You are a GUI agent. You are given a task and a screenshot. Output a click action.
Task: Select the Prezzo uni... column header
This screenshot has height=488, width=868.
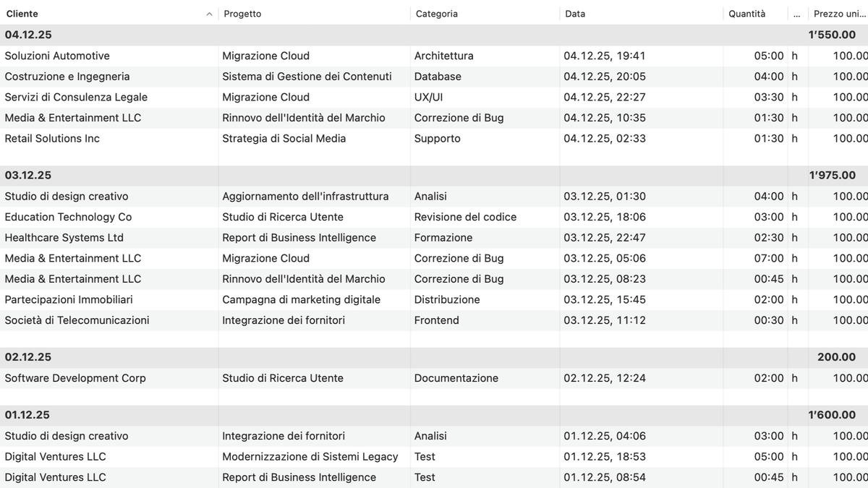pyautogui.click(x=838, y=14)
